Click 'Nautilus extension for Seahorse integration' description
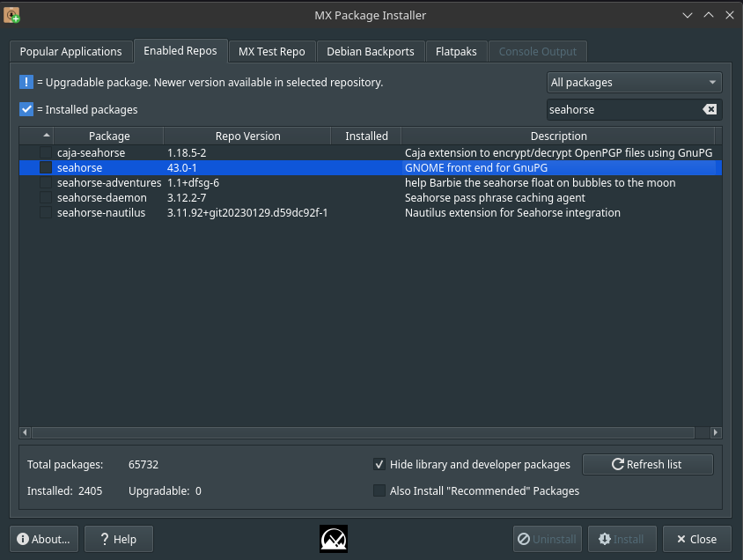743x560 pixels. click(x=512, y=213)
